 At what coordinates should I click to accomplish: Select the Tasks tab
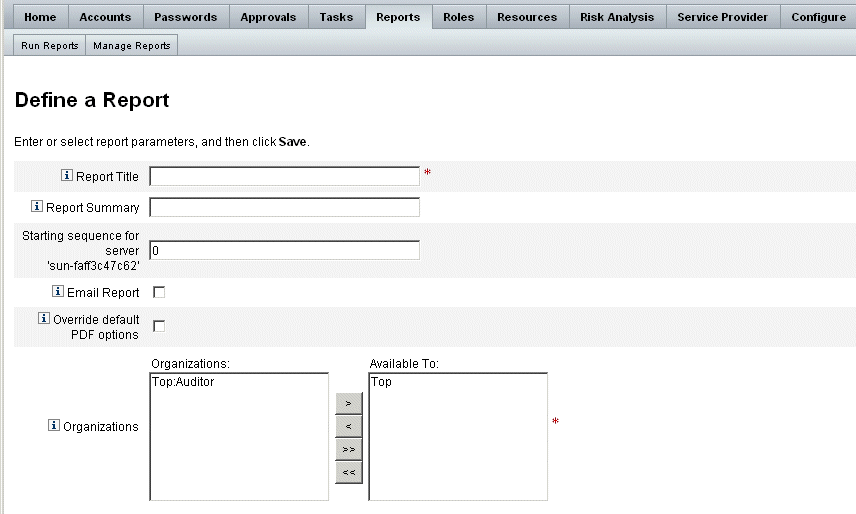click(336, 17)
